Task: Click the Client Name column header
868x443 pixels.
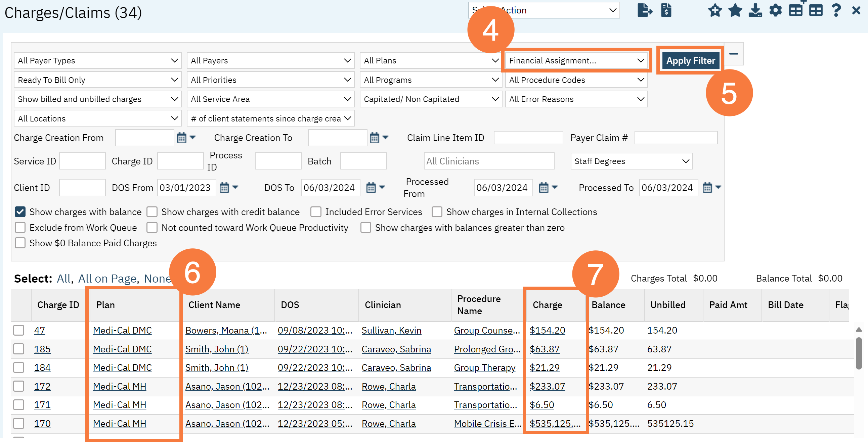Action: tap(214, 305)
